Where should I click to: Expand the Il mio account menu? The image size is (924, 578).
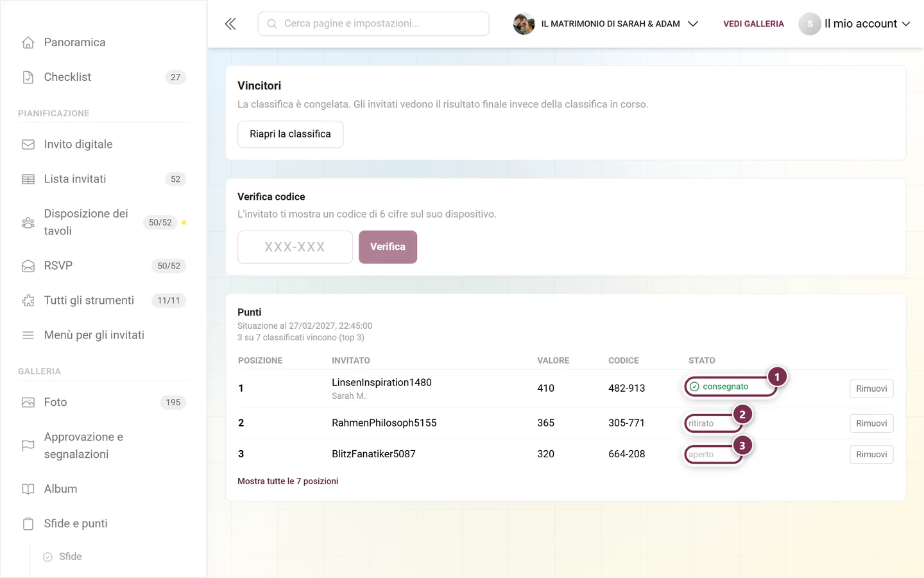(855, 24)
